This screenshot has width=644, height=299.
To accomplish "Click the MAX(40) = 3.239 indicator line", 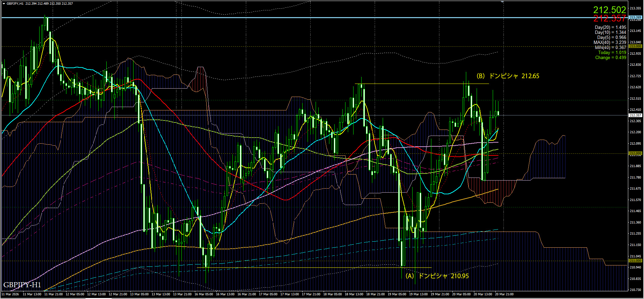I will point(609,43).
